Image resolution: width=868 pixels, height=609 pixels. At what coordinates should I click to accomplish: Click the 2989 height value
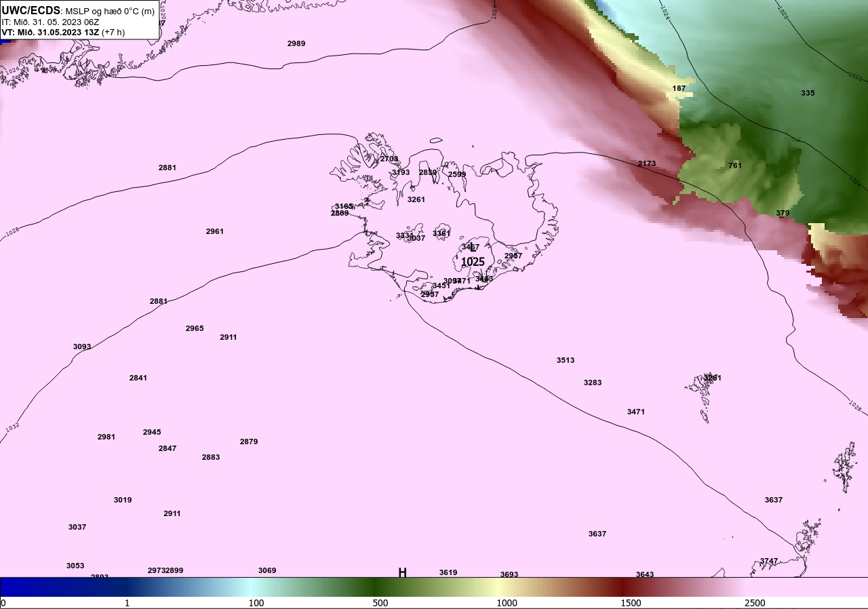[x=296, y=43]
